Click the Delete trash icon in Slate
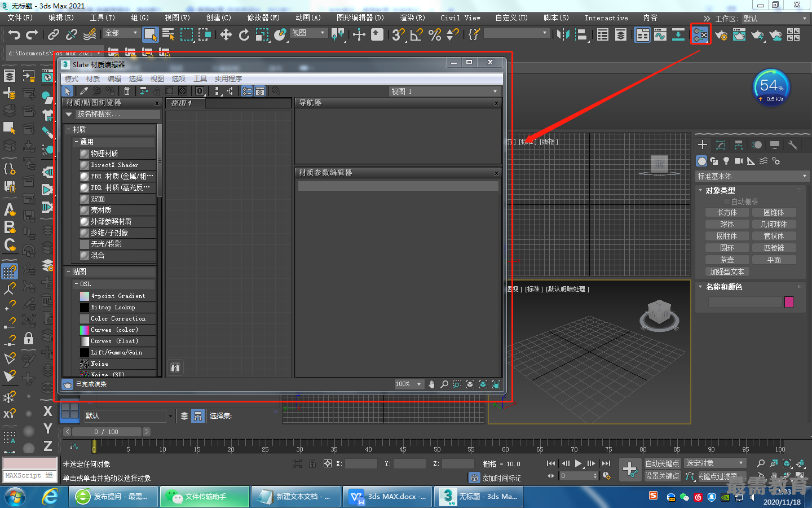812x508 pixels. (x=127, y=91)
